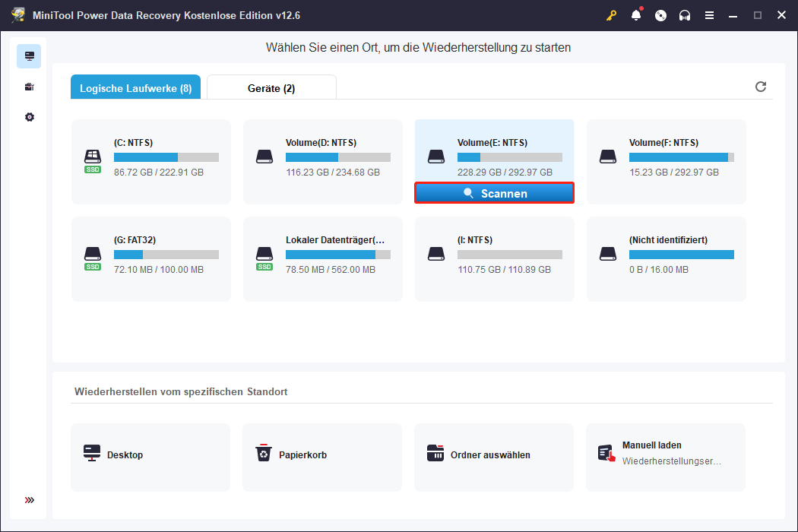798x532 pixels.
Task: Click the Volume F usage bar
Action: (682, 157)
